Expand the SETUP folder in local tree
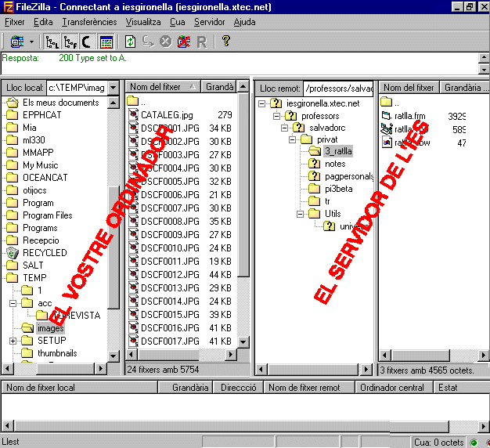This screenshot has height=448, width=490. pos(13,341)
